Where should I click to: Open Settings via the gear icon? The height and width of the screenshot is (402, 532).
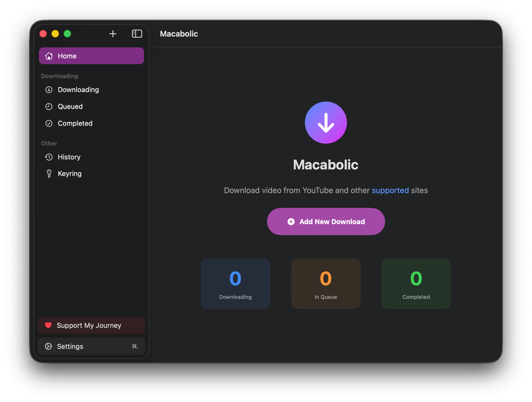[x=48, y=346]
